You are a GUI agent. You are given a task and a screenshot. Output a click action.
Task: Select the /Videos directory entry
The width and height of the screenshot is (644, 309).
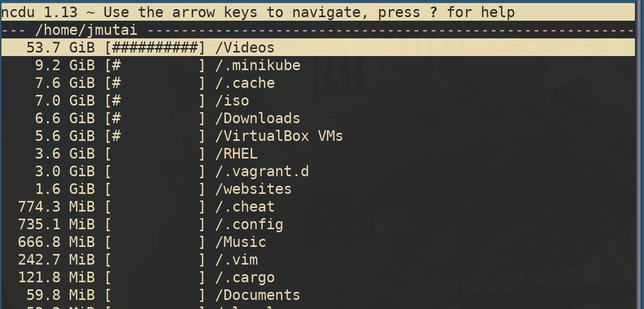tap(245, 47)
